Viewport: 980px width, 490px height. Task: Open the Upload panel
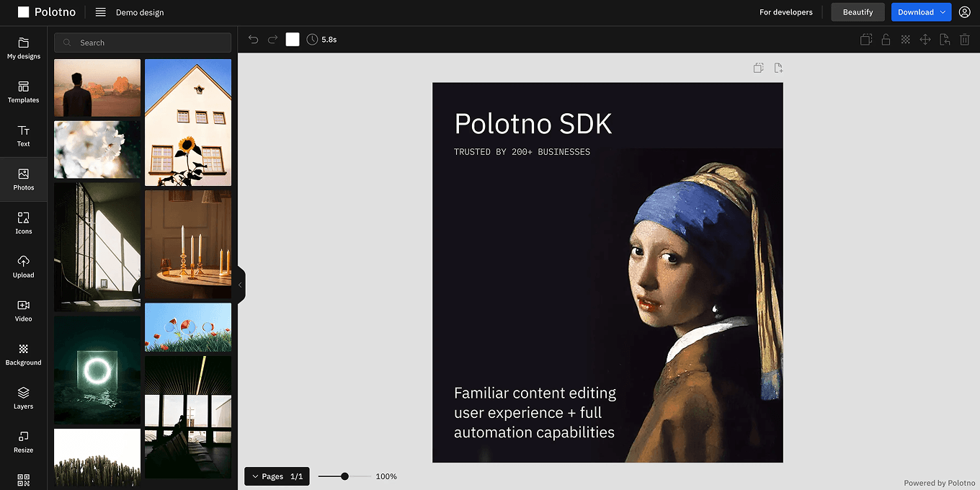[x=24, y=267]
